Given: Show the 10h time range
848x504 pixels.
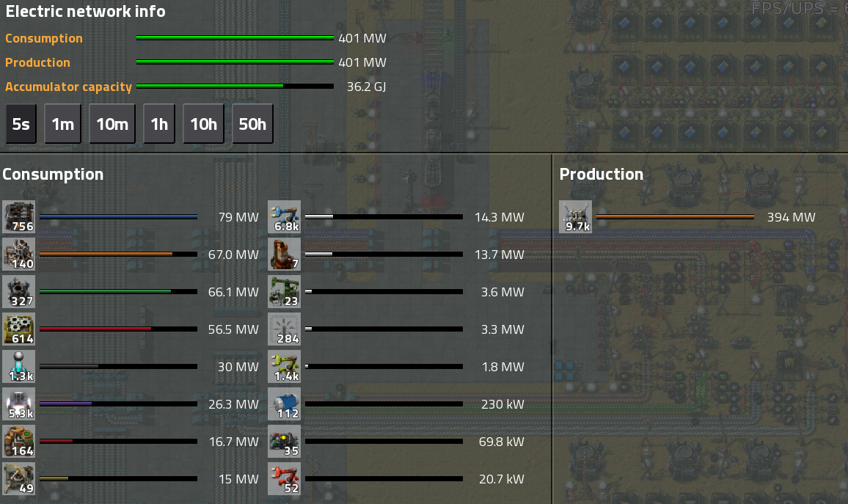Looking at the screenshot, I should [x=203, y=124].
